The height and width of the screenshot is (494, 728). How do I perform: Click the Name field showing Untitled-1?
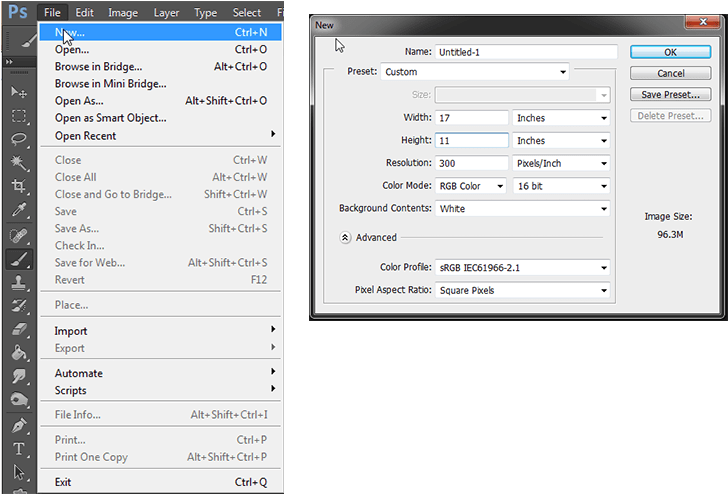(x=526, y=52)
